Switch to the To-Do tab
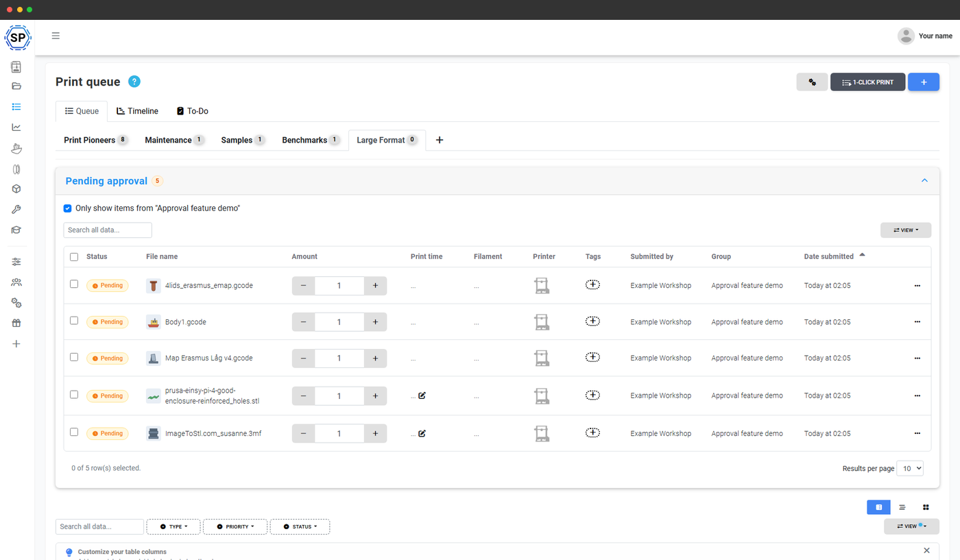 pos(193,111)
